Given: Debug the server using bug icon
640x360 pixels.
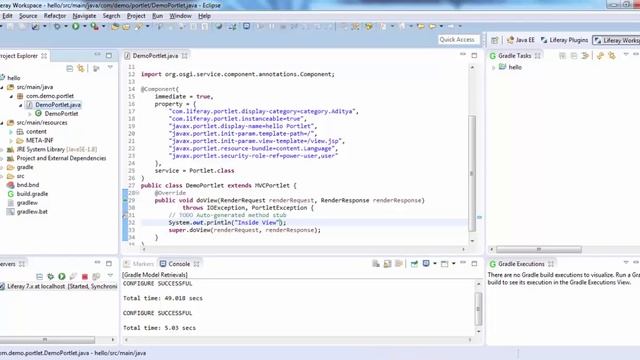Looking at the screenshot, I should [50, 277].
